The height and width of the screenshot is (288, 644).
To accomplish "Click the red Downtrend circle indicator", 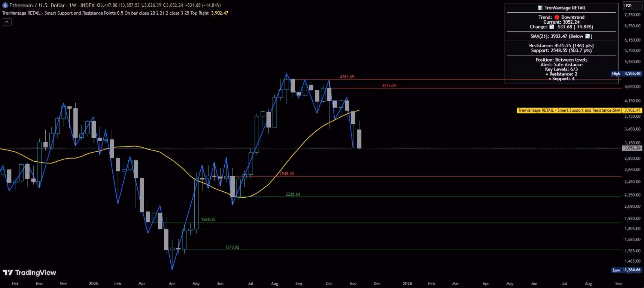I will [x=557, y=17].
